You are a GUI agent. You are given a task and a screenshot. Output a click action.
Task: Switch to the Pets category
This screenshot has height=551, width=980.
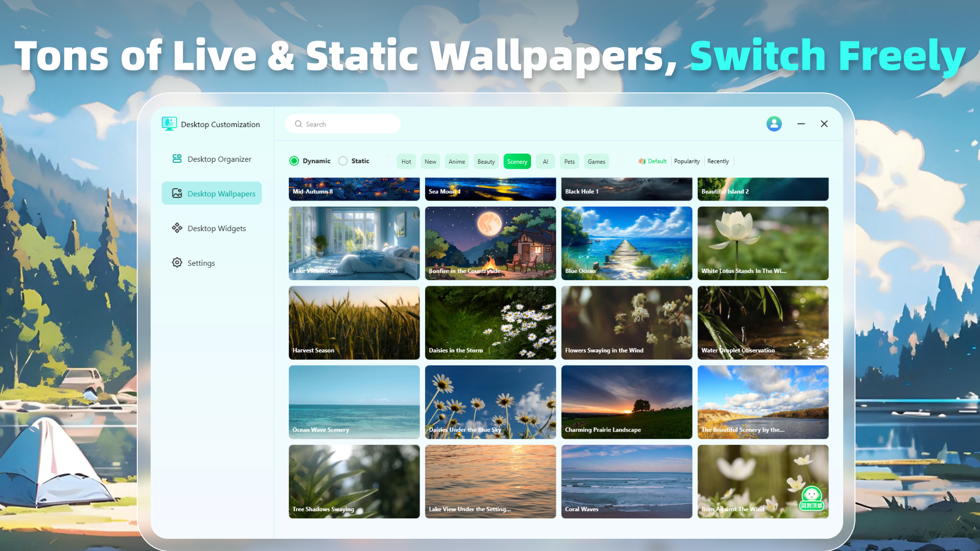570,162
